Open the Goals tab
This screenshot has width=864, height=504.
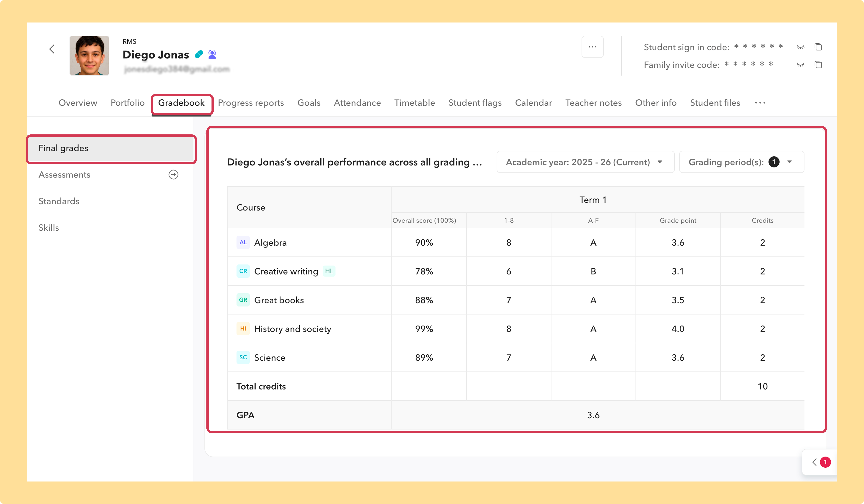(309, 103)
